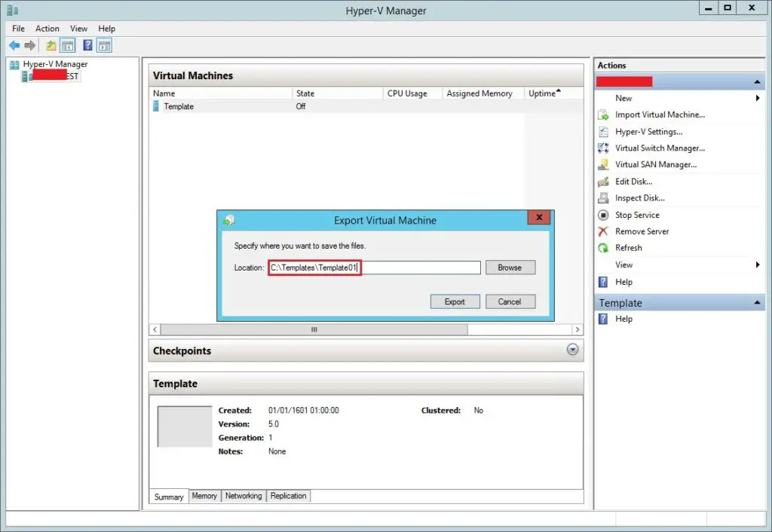This screenshot has width=772, height=532.
Task: Click Export Virtual Machine dialog title icon
Action: coord(229,220)
